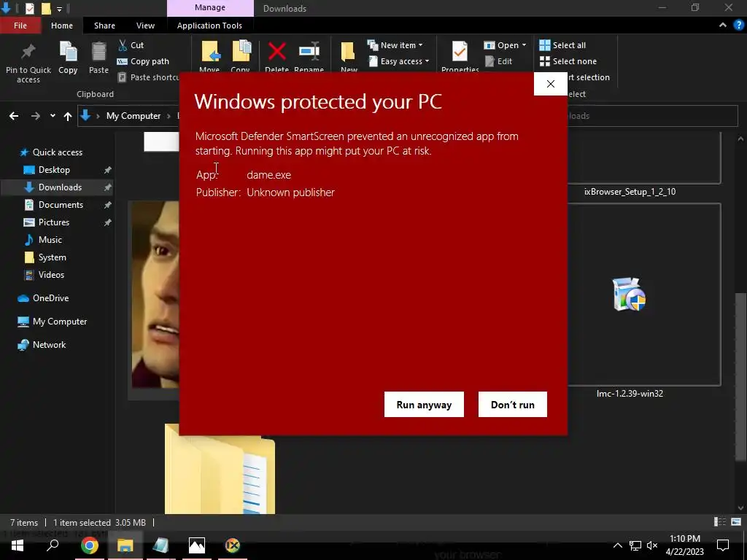This screenshot has width=747, height=560.
Task: Open the Help question mark icon
Action: (x=739, y=26)
